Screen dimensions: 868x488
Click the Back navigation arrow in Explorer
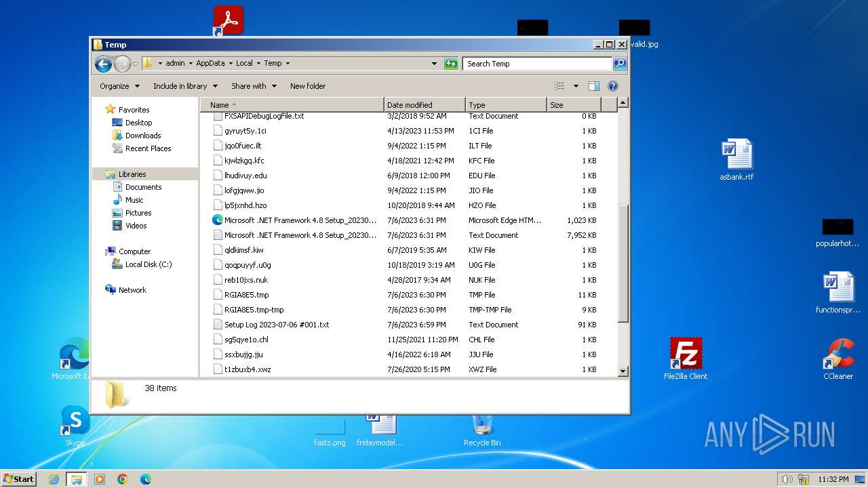point(103,64)
